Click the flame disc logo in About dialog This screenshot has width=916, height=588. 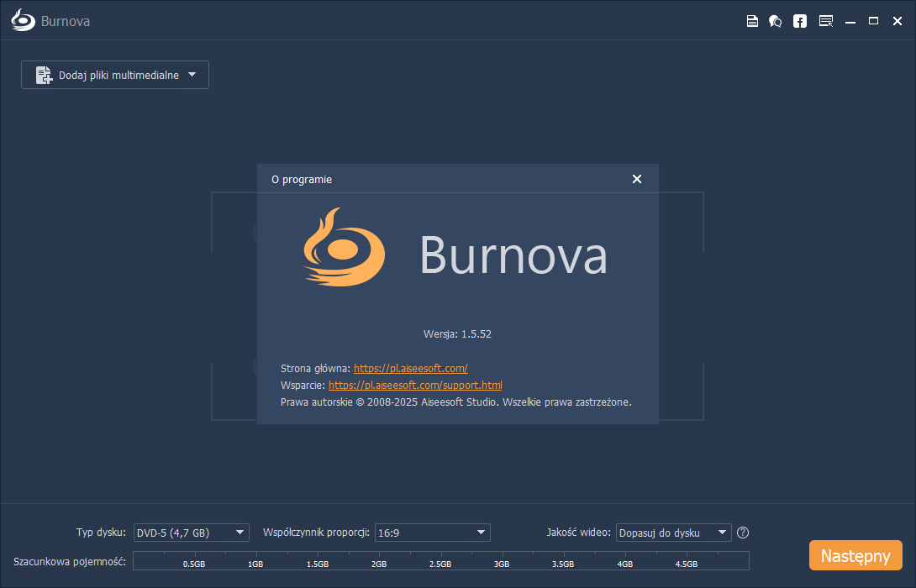(x=344, y=248)
